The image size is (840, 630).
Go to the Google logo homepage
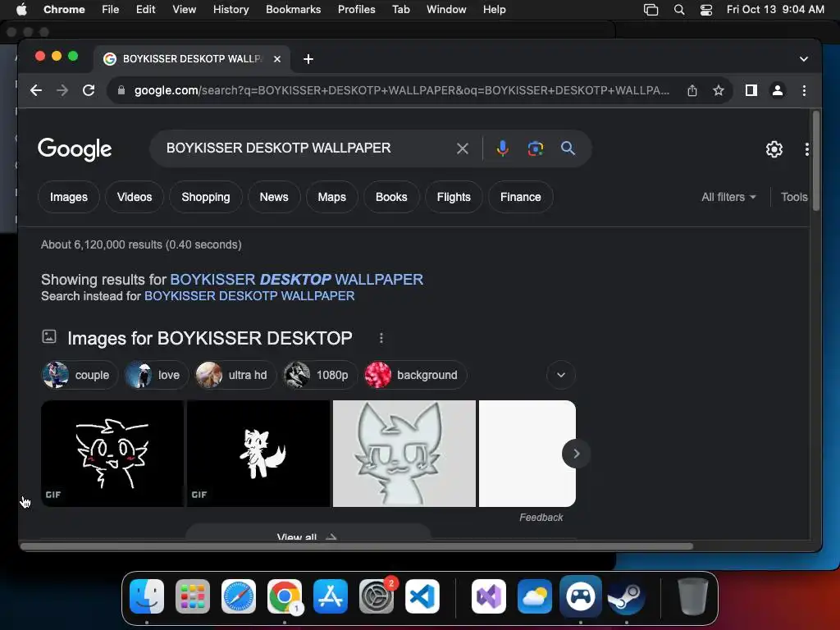click(x=75, y=149)
